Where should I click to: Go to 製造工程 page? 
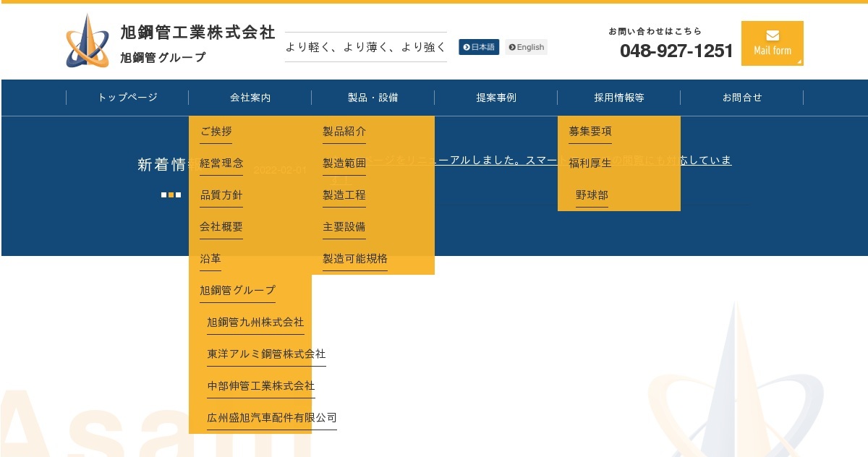coord(344,195)
